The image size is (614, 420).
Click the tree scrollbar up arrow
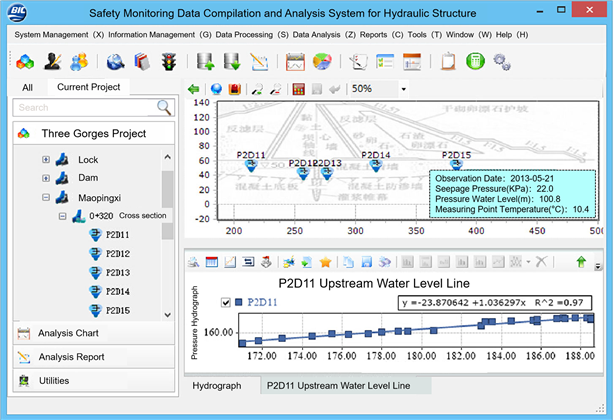click(x=168, y=157)
